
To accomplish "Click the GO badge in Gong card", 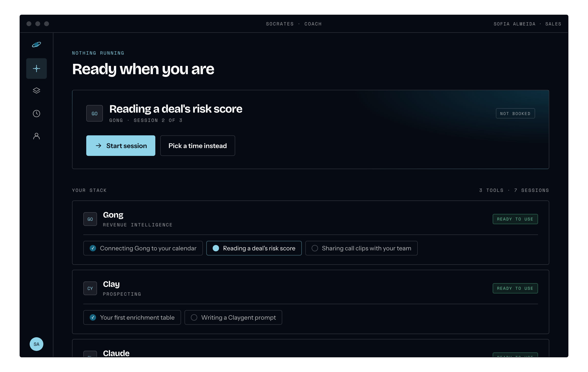I will (90, 219).
